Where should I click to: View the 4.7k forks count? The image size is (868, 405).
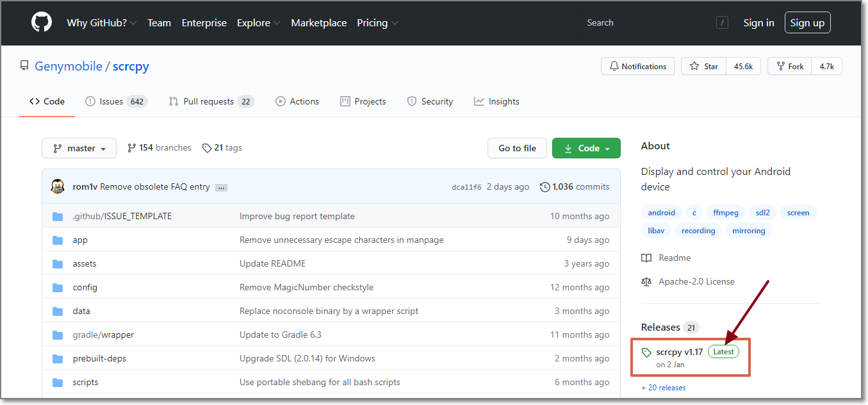point(826,66)
